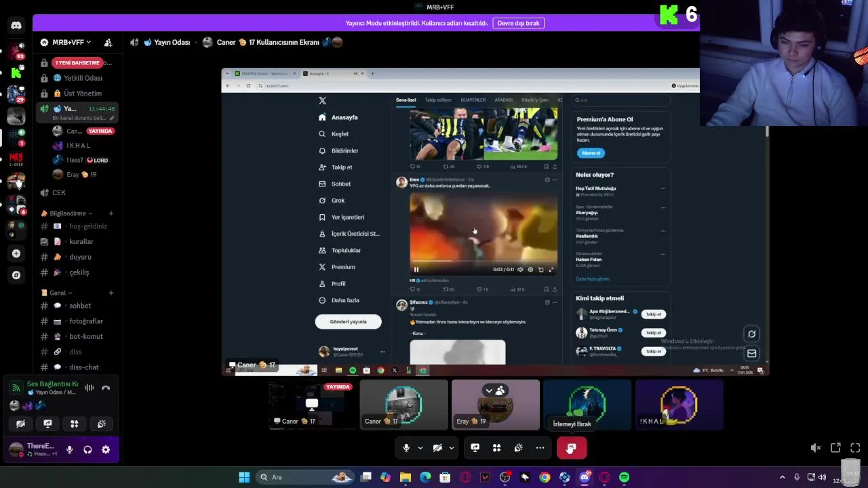Toggle the participants view pill on Eray's tile
Screen dimensions: 868x488
click(x=495, y=390)
